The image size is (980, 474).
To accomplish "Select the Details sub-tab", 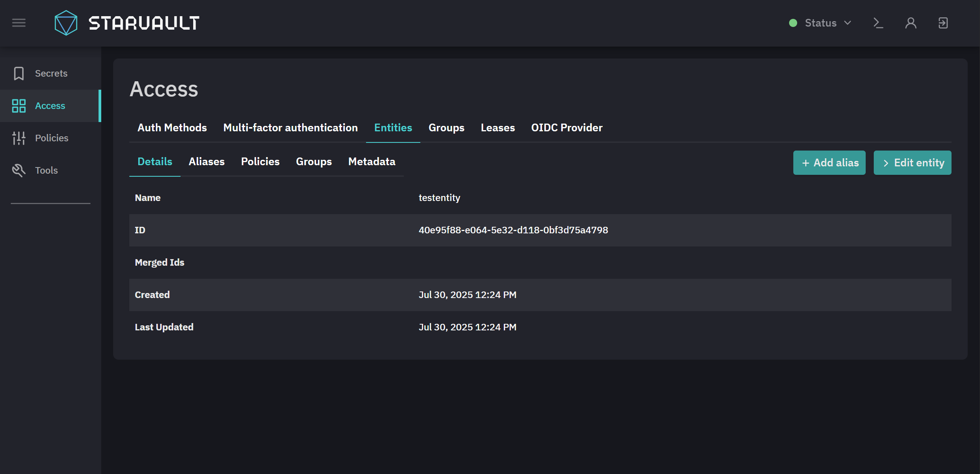I will click(155, 162).
